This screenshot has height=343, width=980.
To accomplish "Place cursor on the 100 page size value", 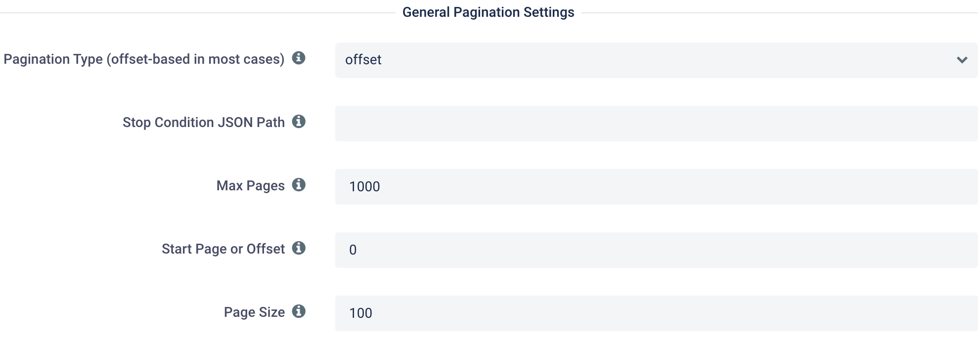I will tap(360, 313).
